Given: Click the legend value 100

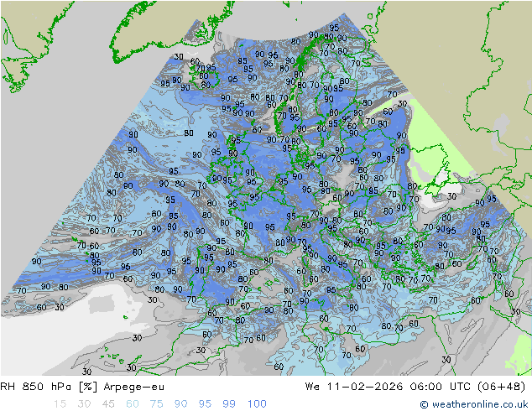Looking at the screenshot, I should pyautogui.click(x=257, y=404).
